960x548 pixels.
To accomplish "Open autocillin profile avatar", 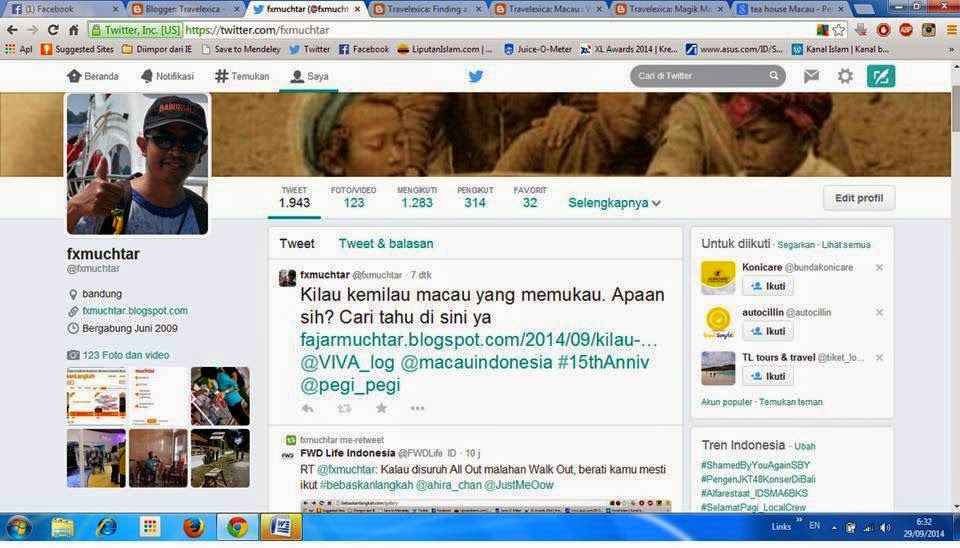I will 718,323.
